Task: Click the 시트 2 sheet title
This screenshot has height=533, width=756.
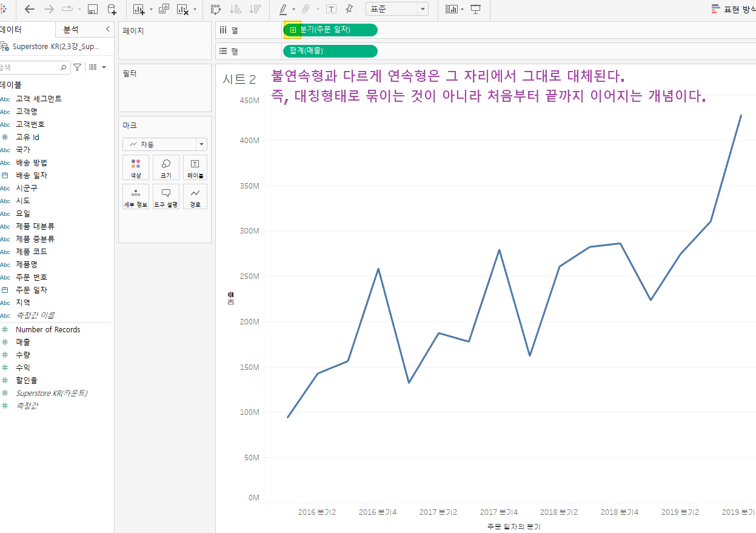Action: click(x=239, y=79)
